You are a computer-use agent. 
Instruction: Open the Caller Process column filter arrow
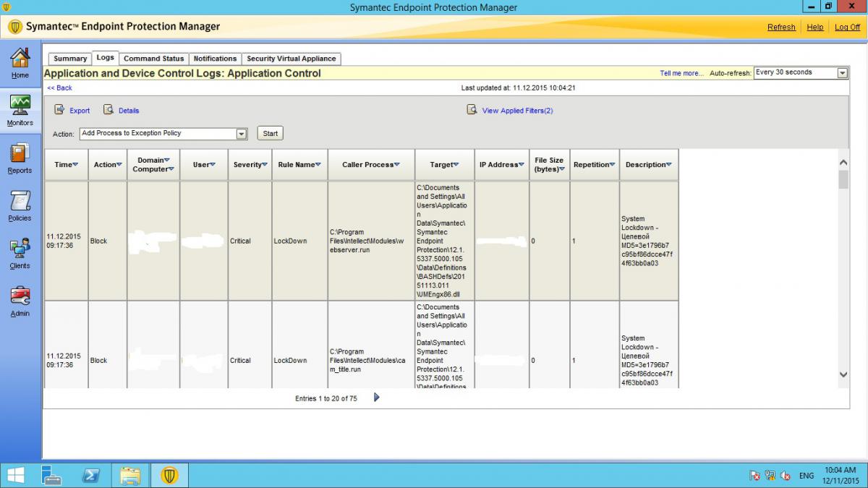click(397, 164)
